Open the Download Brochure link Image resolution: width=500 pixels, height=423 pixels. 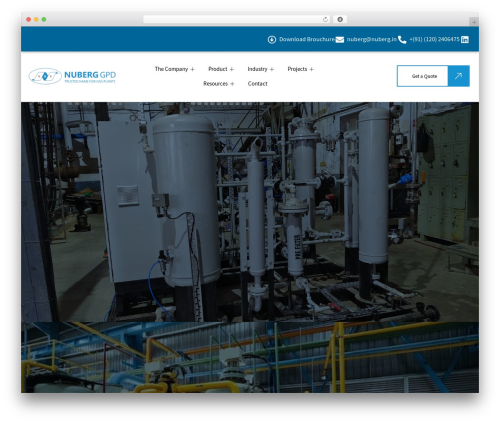pos(307,39)
